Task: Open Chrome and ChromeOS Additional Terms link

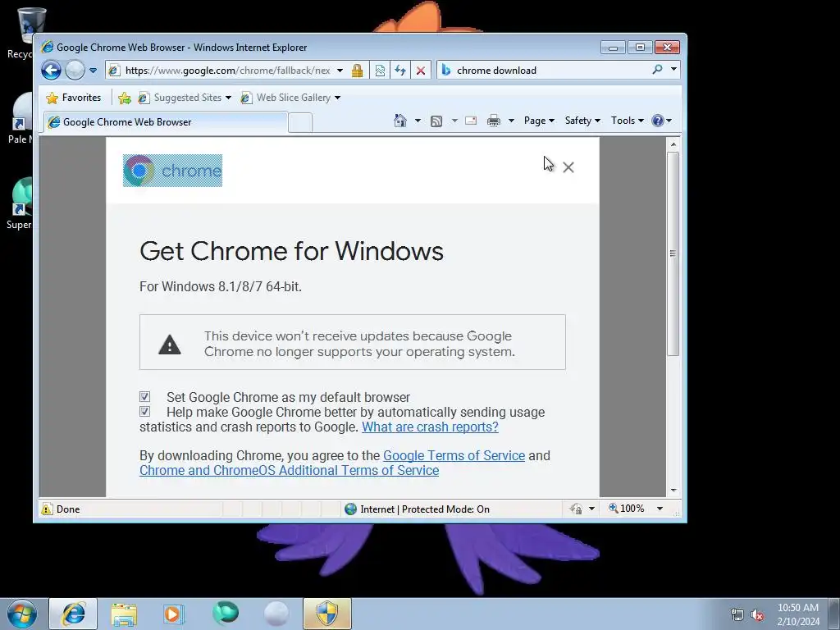Action: click(x=290, y=470)
